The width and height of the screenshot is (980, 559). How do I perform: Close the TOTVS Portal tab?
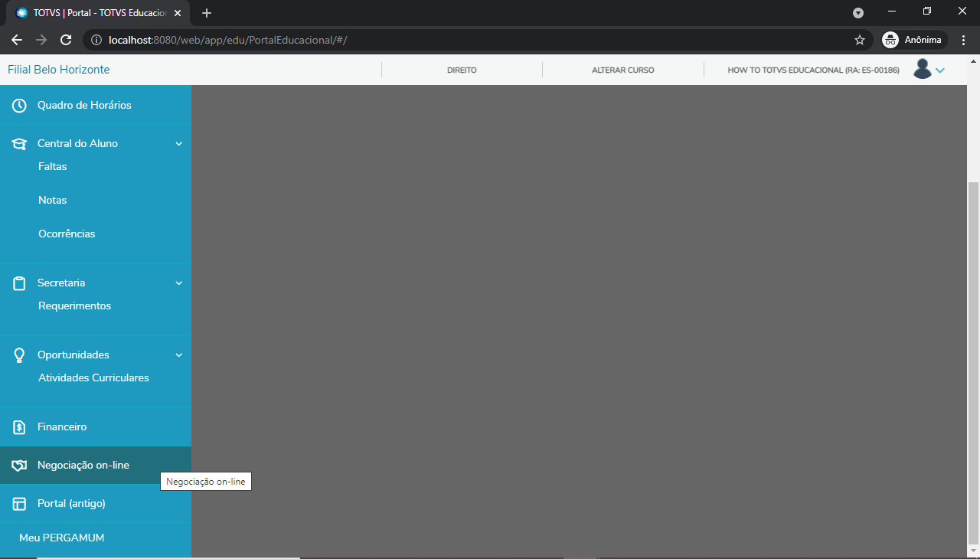click(178, 13)
